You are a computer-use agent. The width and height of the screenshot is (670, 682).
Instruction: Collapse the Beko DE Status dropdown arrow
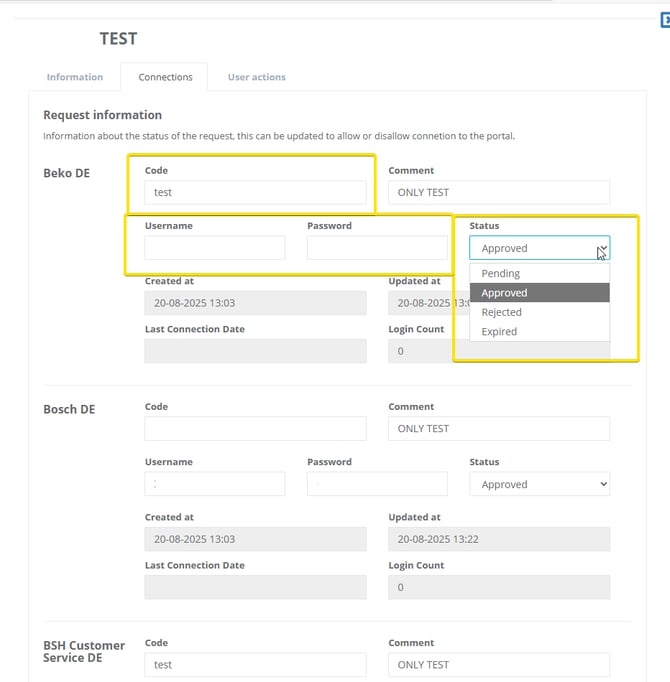[x=601, y=248]
